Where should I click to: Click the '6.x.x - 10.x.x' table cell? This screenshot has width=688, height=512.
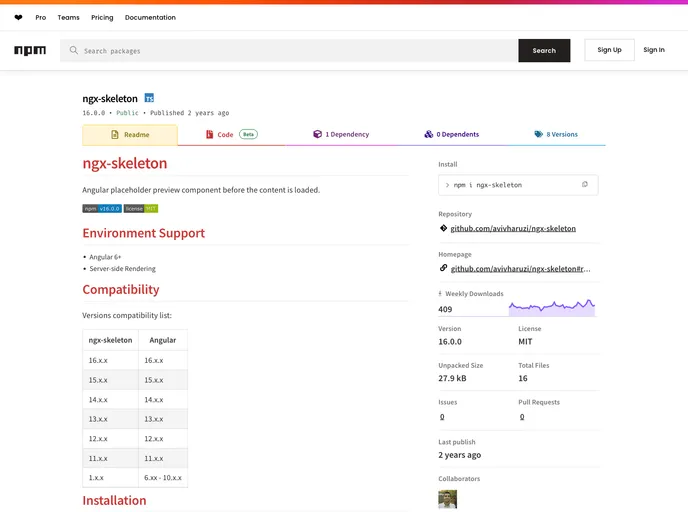(163, 477)
